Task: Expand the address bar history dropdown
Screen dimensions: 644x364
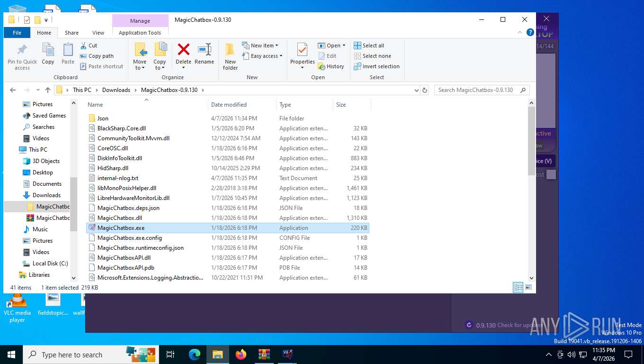Action: tap(416, 90)
